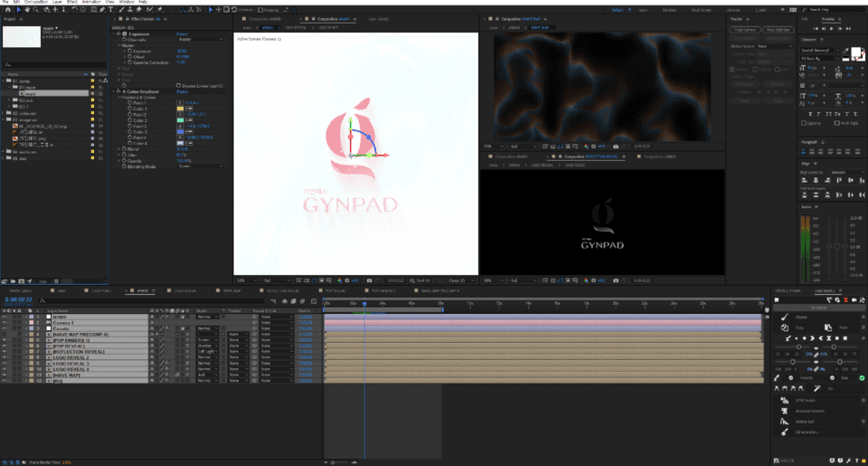Toggle visibility of LOGO REVEAL 2 layer

tap(4, 357)
